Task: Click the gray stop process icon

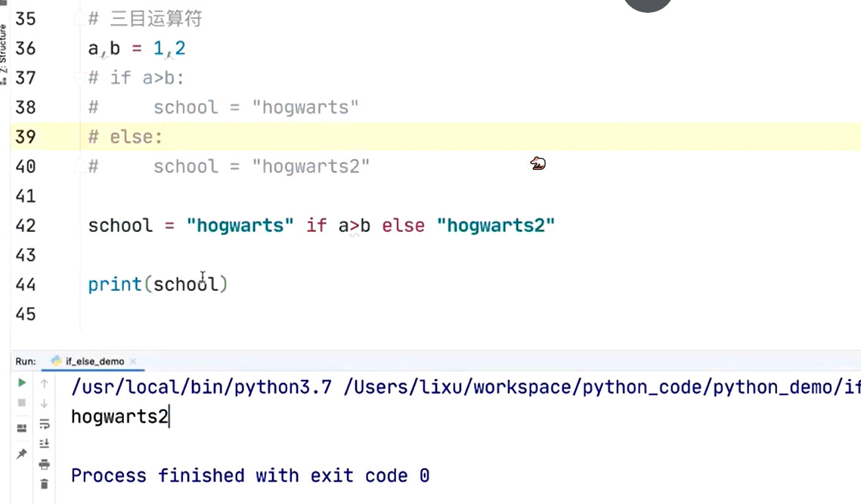Action: click(22, 403)
